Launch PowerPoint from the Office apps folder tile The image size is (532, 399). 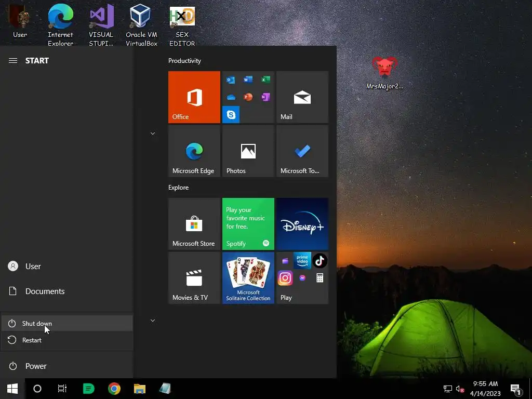coord(248,97)
